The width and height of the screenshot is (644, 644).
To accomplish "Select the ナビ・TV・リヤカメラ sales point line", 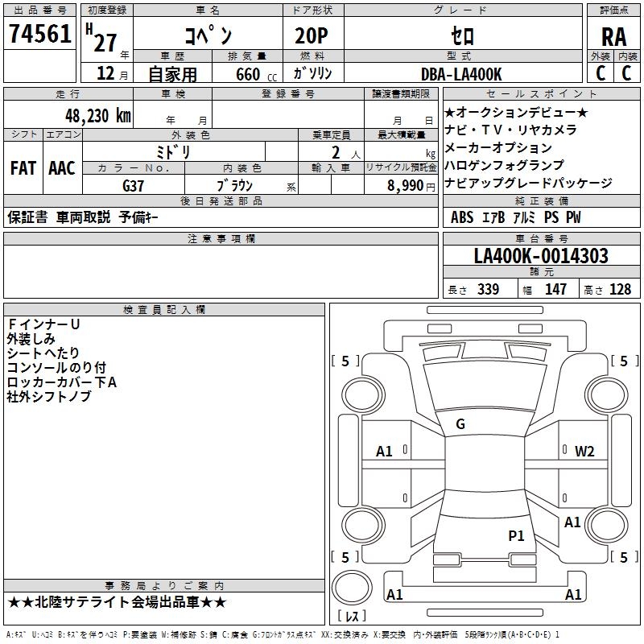I will click(510, 130).
